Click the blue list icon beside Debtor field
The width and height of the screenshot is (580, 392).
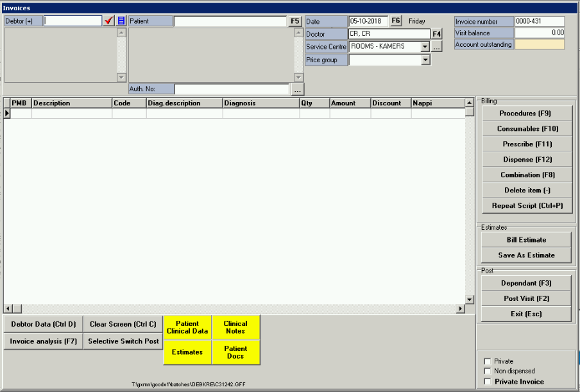pos(121,21)
